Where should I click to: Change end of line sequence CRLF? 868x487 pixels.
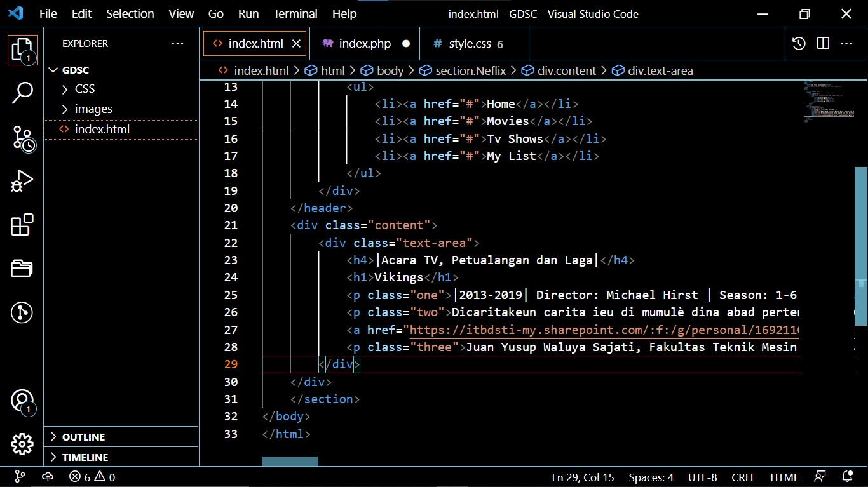(x=743, y=477)
